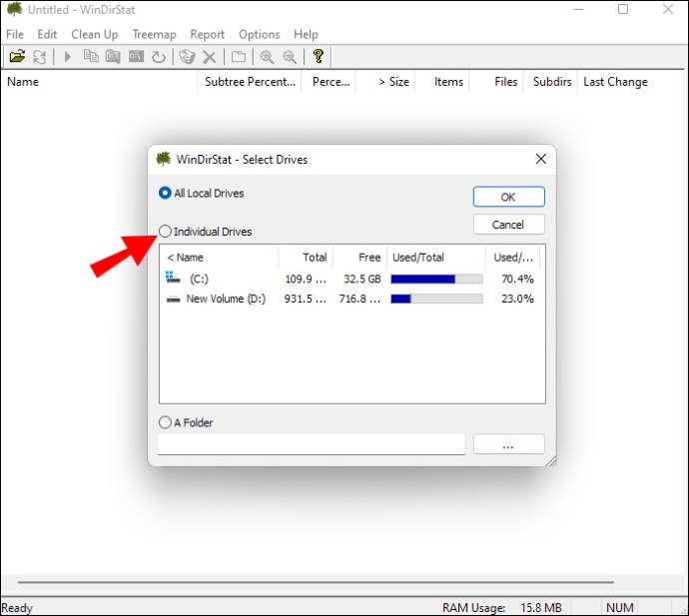Click the Items column header

[442, 82]
